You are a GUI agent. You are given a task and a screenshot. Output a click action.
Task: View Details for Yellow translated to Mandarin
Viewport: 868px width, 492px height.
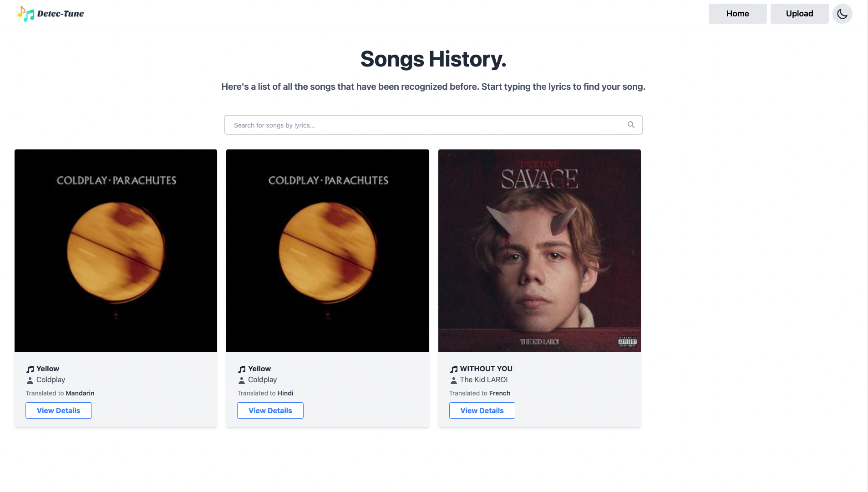click(x=59, y=410)
